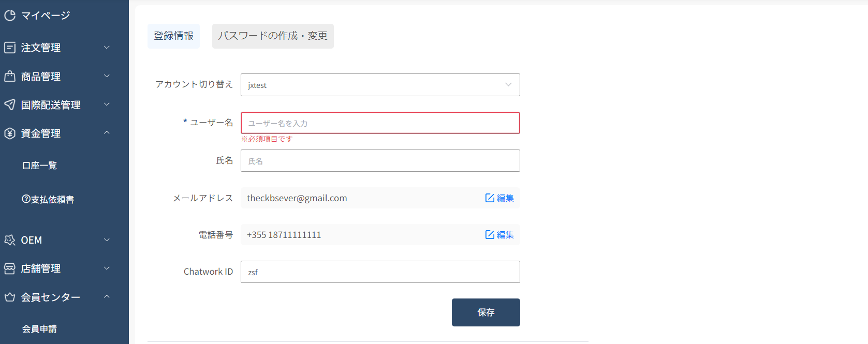This screenshot has width=868, height=344.
Task: Expand the 注文管理 menu chevron
Action: [107, 48]
